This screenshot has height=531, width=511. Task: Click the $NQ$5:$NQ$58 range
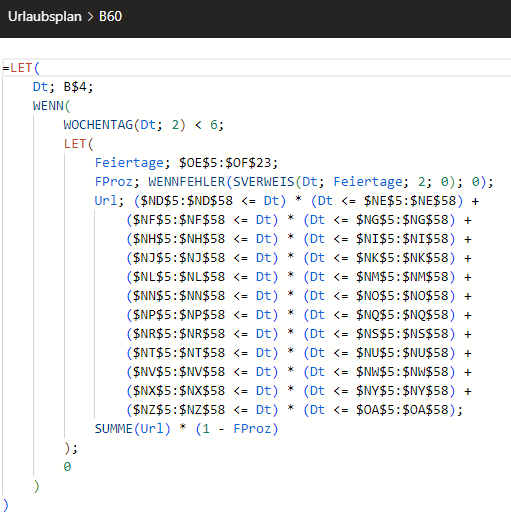point(402,315)
